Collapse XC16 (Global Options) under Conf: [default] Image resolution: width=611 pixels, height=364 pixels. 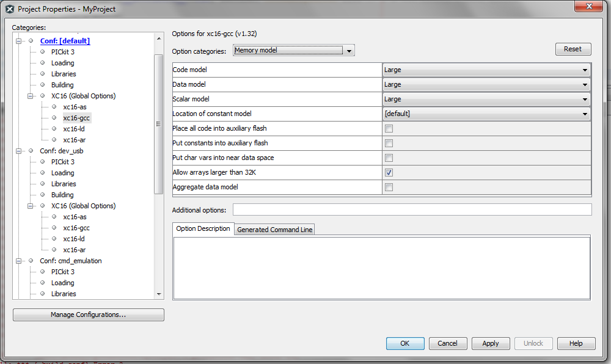(x=30, y=96)
